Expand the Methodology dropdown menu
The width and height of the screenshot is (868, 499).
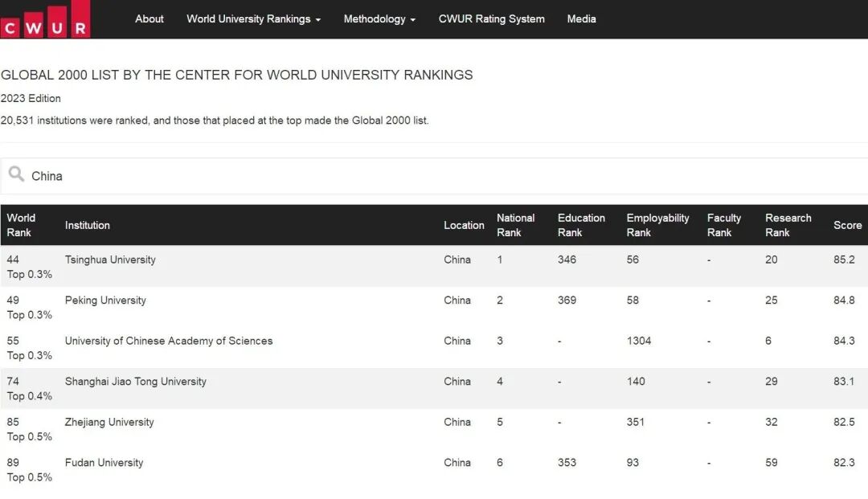click(x=379, y=18)
